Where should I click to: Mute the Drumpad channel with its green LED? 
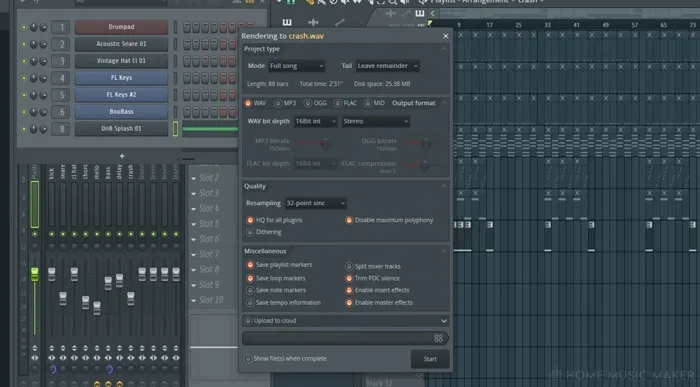24,27
